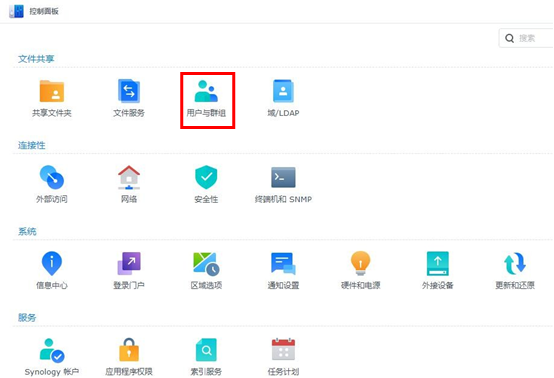Open 外接设备 external devices
The height and width of the screenshot is (378, 554).
[438, 264]
